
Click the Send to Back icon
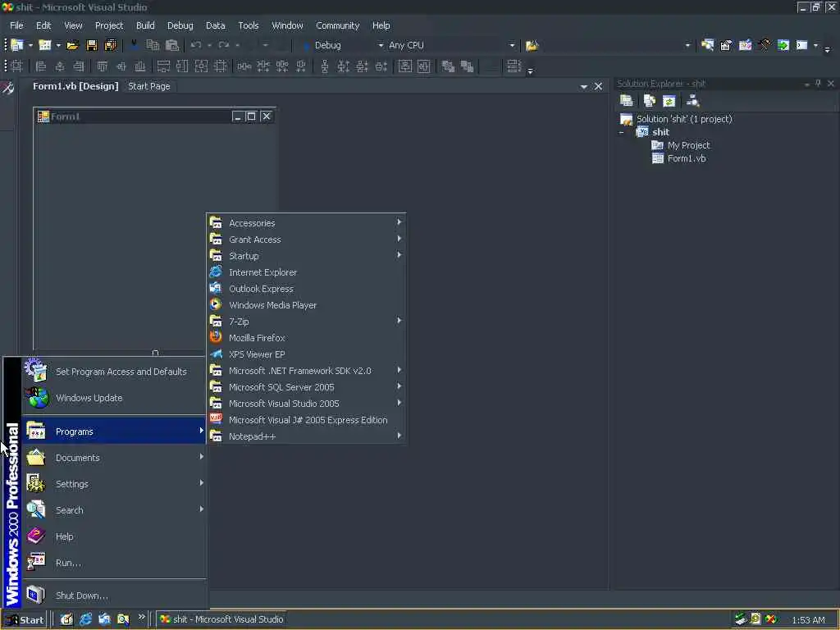coord(467,66)
